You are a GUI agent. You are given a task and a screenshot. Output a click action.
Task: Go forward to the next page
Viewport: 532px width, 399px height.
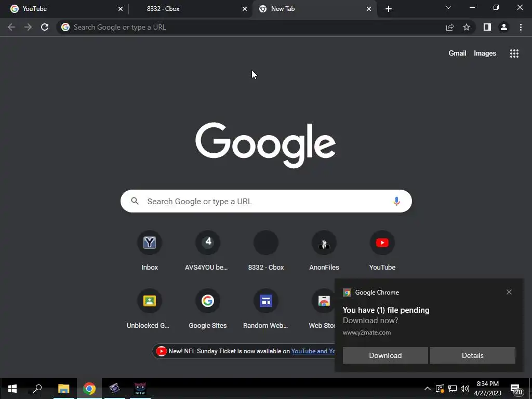pyautogui.click(x=28, y=27)
